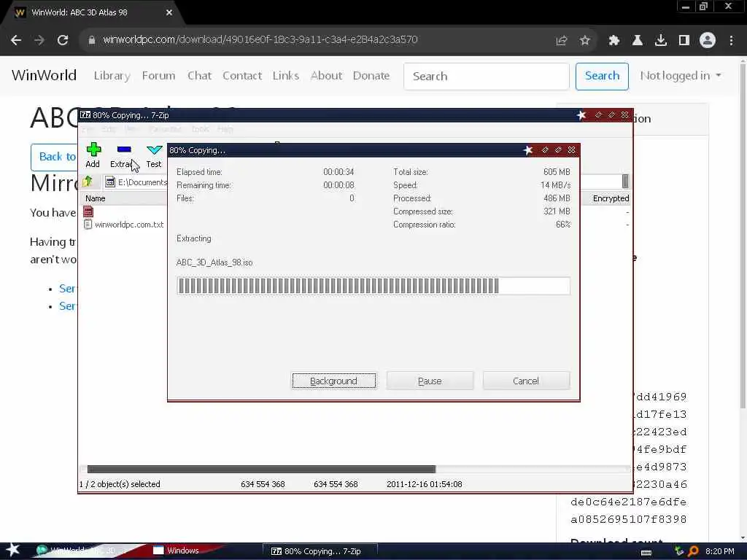Cancel the extraction
The width and height of the screenshot is (747, 560).
(x=526, y=381)
